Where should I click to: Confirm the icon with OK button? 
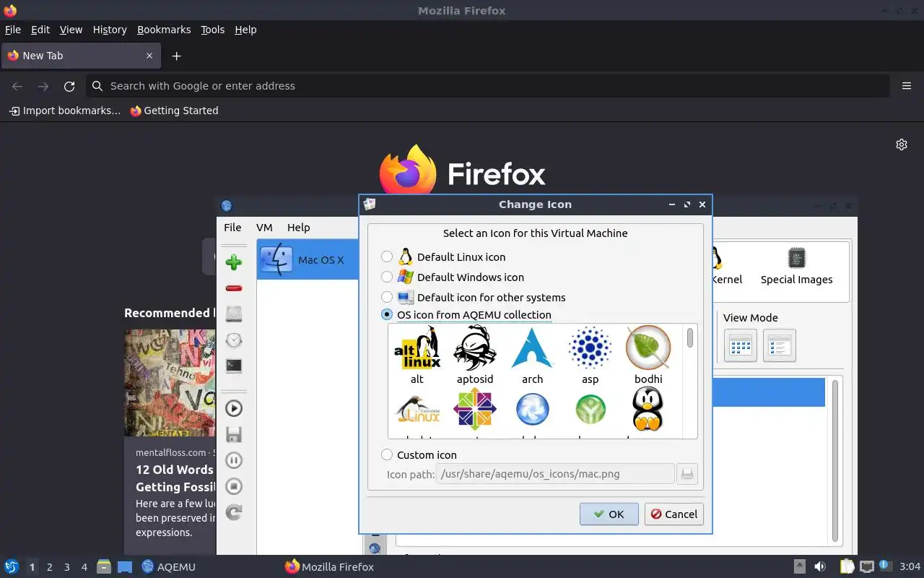coord(609,514)
